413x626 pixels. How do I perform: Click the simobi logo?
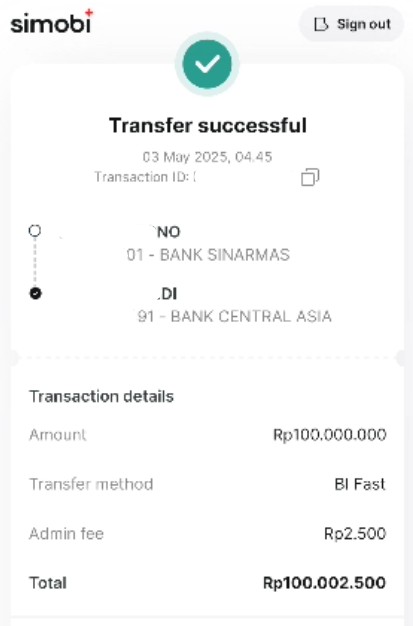[x=52, y=22]
